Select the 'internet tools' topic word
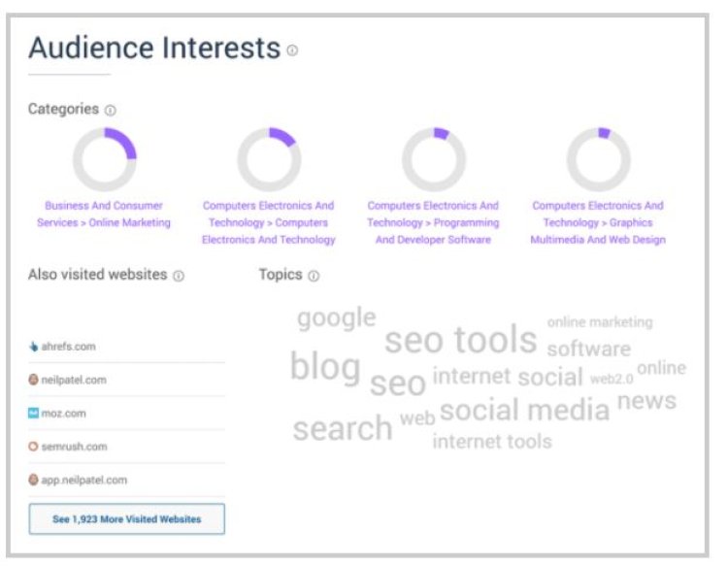The image size is (728, 566). [x=492, y=442]
